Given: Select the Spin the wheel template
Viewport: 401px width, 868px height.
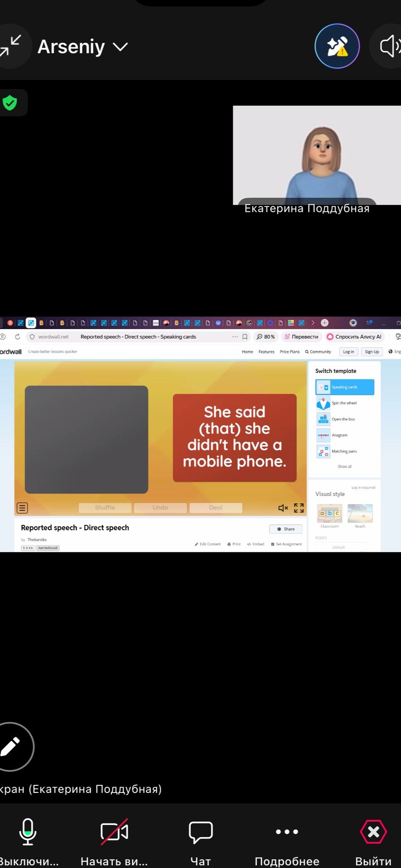Looking at the screenshot, I should (x=344, y=403).
